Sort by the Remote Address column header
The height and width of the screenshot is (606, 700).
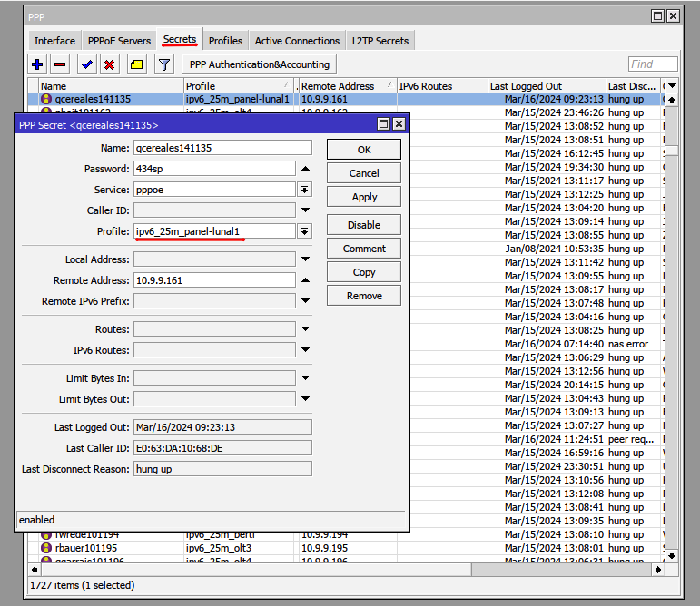(x=348, y=85)
